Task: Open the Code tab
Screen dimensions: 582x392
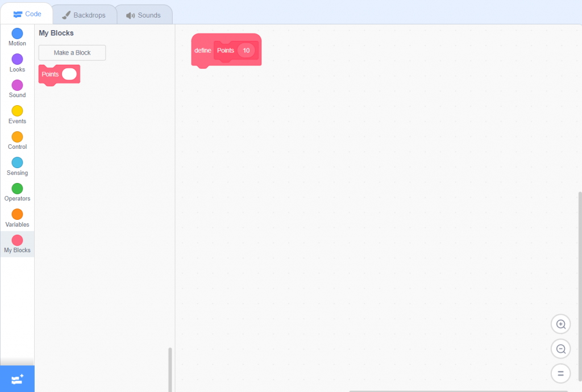Action: point(27,14)
